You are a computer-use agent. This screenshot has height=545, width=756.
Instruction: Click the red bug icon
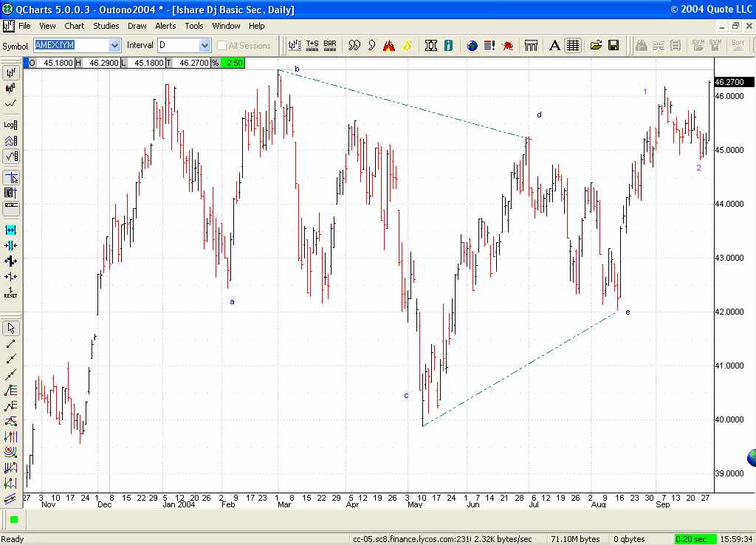[x=507, y=45]
